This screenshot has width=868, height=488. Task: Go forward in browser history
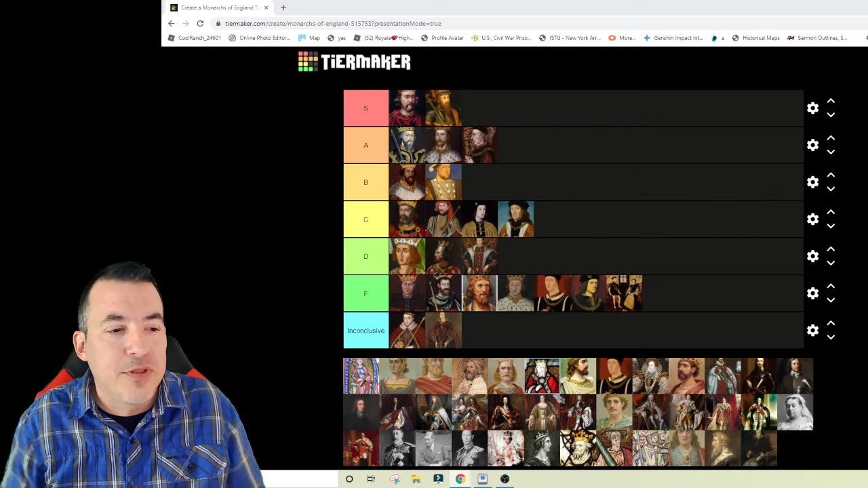[185, 23]
